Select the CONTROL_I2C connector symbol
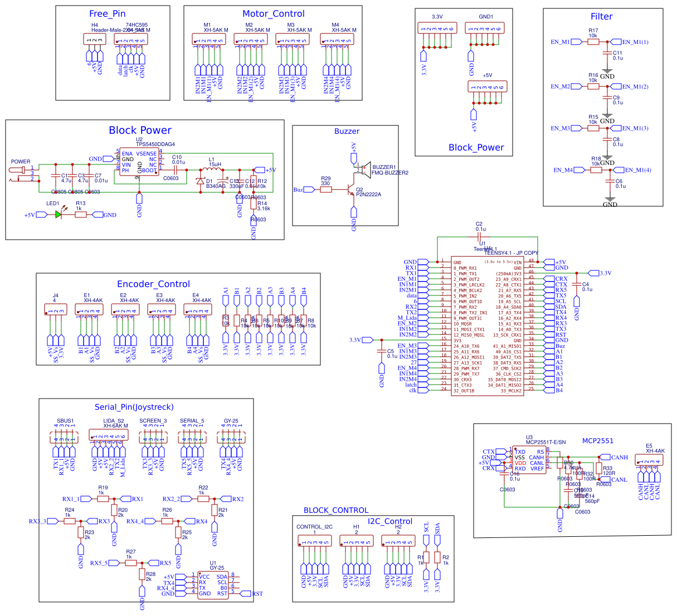This screenshot has width=677, height=616. coord(315,541)
